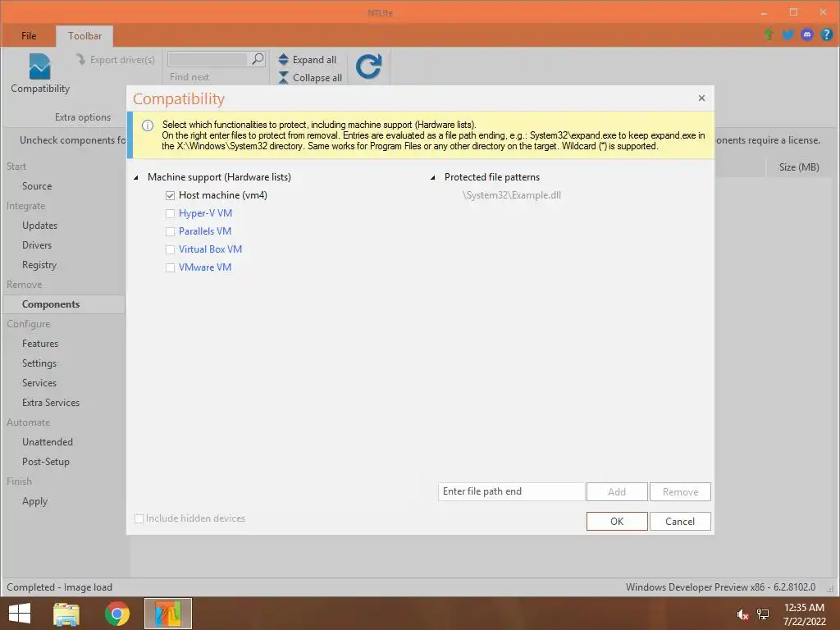The height and width of the screenshot is (630, 840).
Task: Click the VMware VM link text
Action: tap(204, 267)
